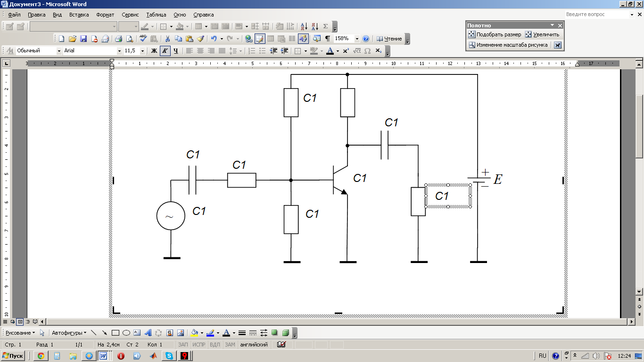Align text to the left
Viewport: 644px width, 362px height.
(190, 50)
